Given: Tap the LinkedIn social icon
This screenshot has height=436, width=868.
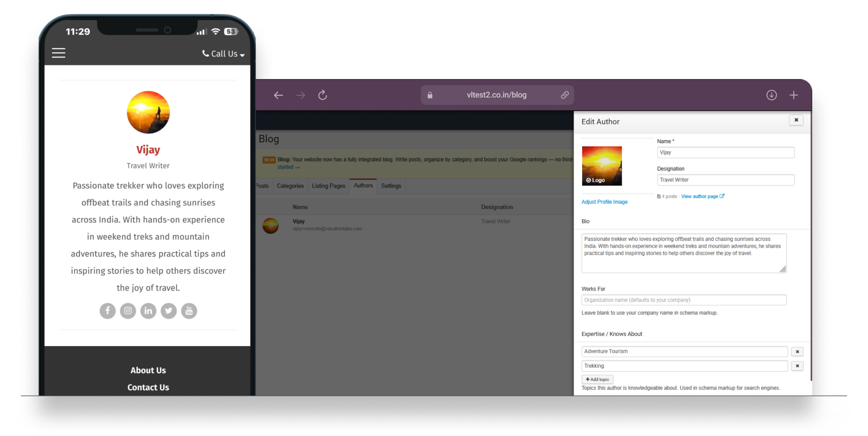Looking at the screenshot, I should pyautogui.click(x=148, y=311).
